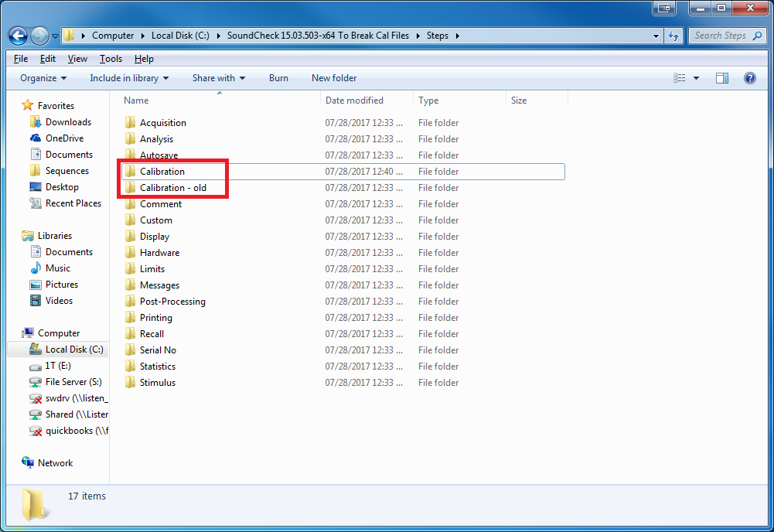Select the Limits folder icon
774x532 pixels.
coord(131,269)
